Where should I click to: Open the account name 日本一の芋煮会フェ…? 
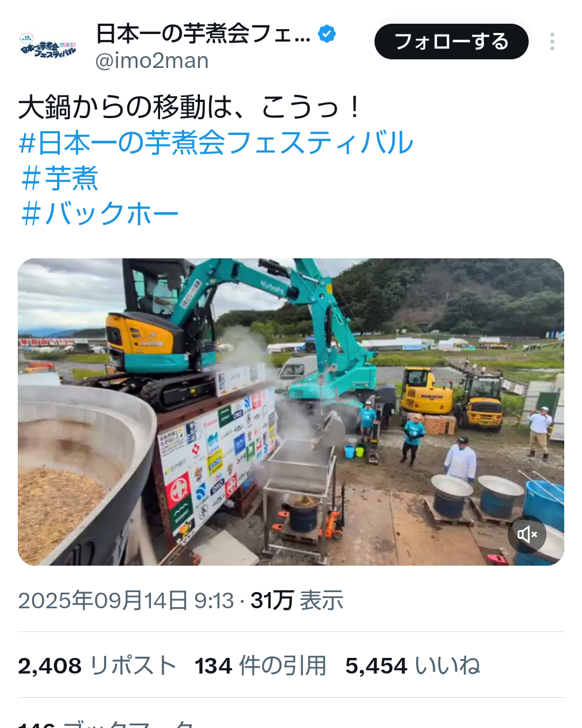pyautogui.click(x=203, y=33)
